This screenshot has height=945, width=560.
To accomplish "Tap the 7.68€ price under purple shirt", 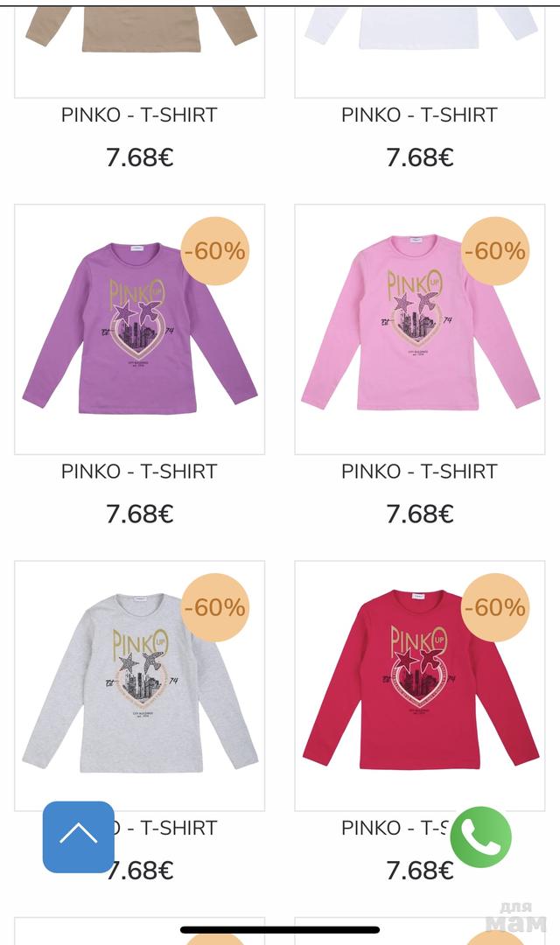I will coord(139,514).
